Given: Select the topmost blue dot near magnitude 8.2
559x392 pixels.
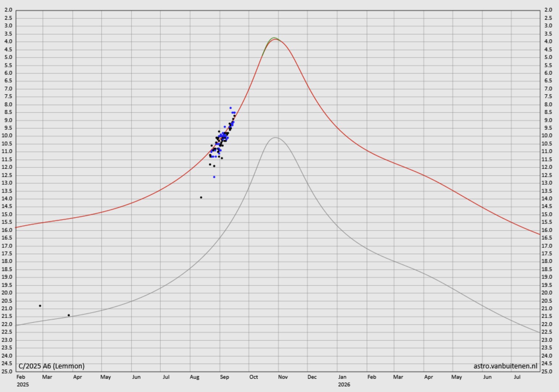Looking at the screenshot, I should pyautogui.click(x=231, y=108).
